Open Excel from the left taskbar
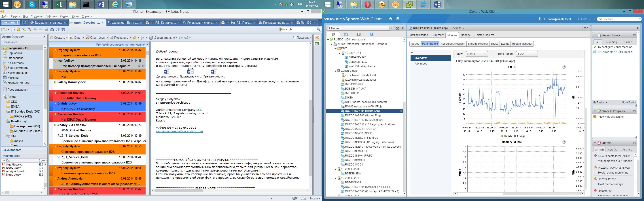The image size is (644, 201). click(x=59, y=4)
